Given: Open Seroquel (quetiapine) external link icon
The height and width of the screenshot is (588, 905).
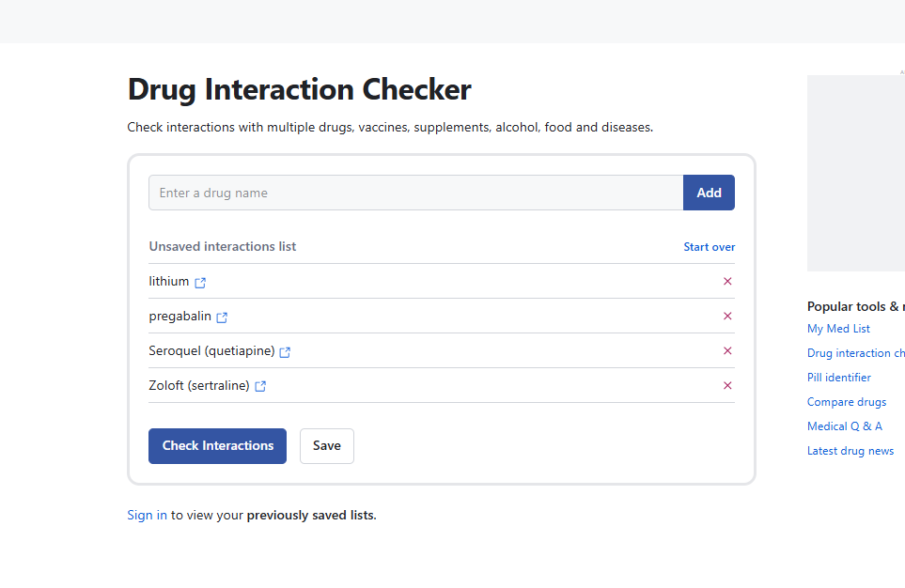Looking at the screenshot, I should click(285, 352).
